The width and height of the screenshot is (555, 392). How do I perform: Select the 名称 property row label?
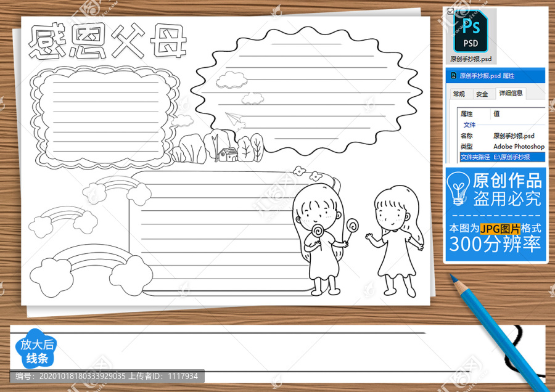(467, 136)
